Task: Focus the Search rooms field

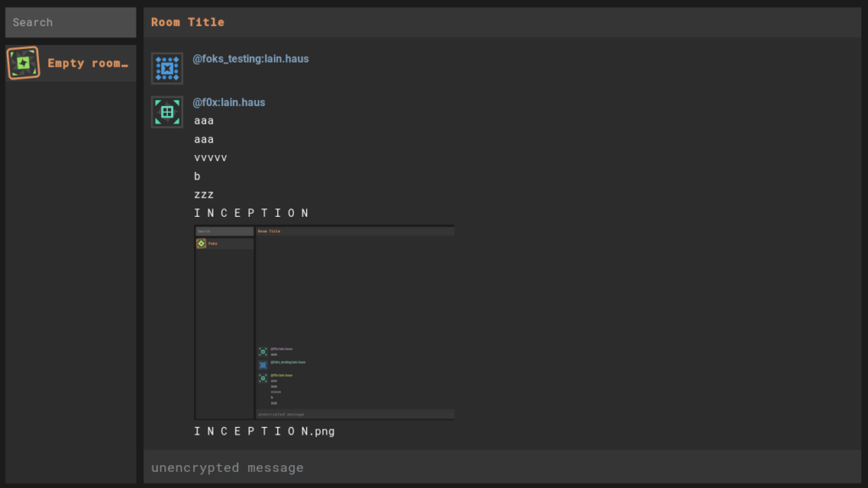Action: [x=71, y=23]
